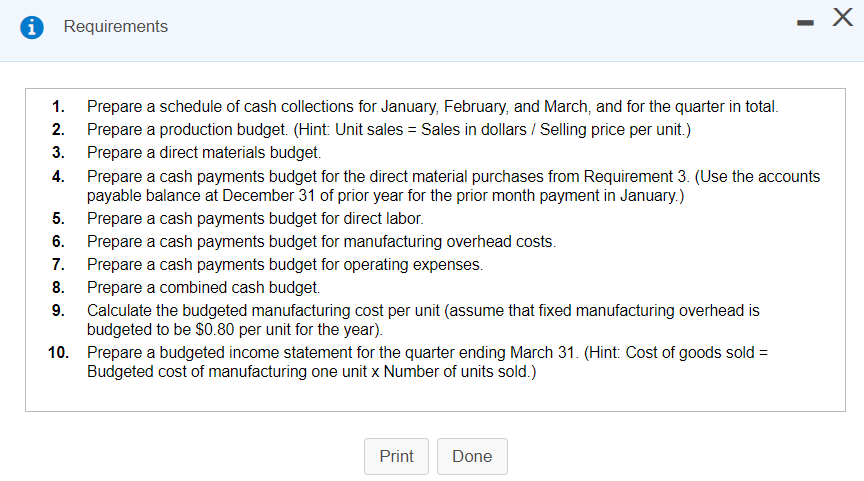This screenshot has height=481, width=864.
Task: Select requirement 7 about operating expenses
Action: (285, 265)
